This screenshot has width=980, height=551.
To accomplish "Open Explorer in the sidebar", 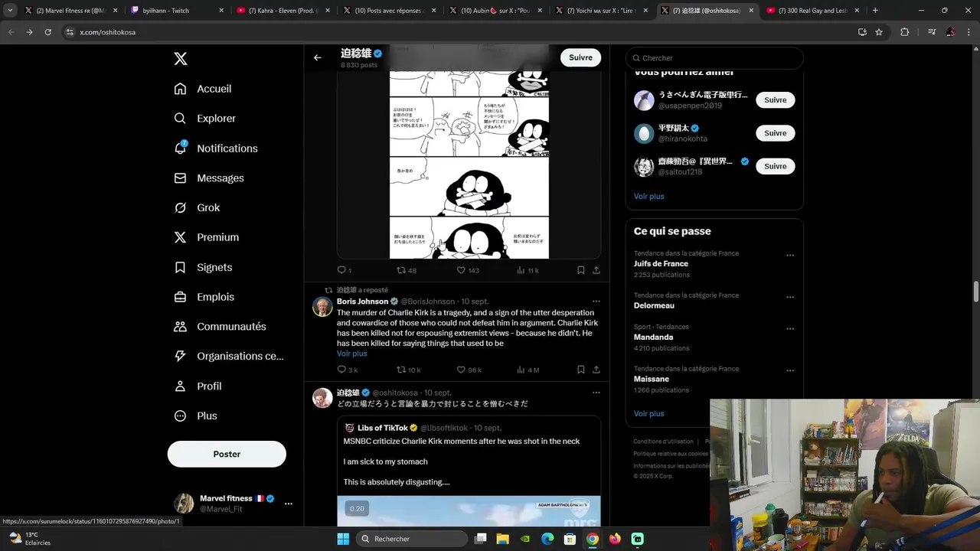I will point(205,119).
